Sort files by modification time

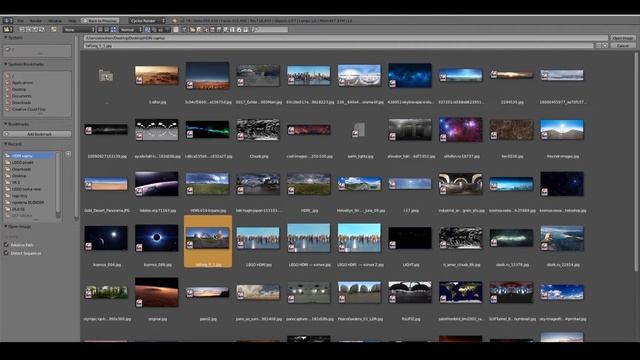pos(160,29)
